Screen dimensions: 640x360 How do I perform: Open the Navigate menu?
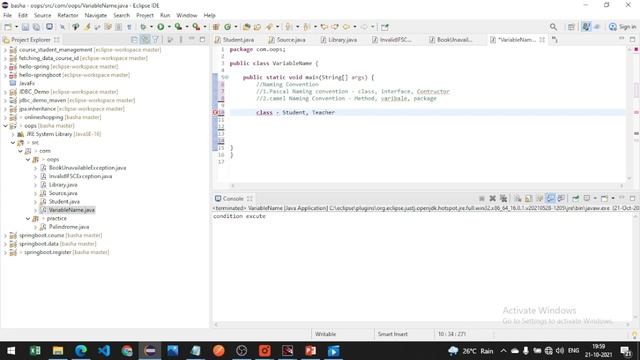tap(96, 15)
